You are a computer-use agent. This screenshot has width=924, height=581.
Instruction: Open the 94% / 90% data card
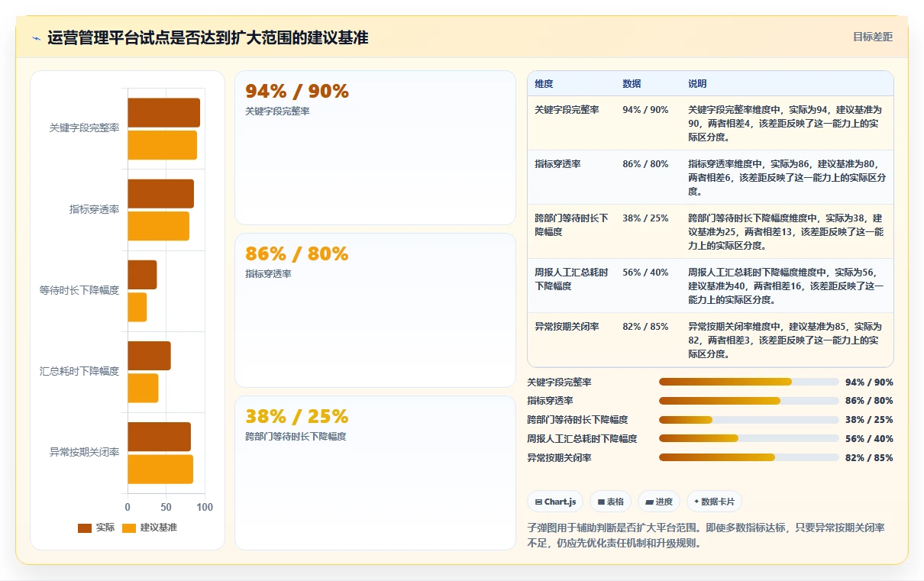tap(375, 147)
